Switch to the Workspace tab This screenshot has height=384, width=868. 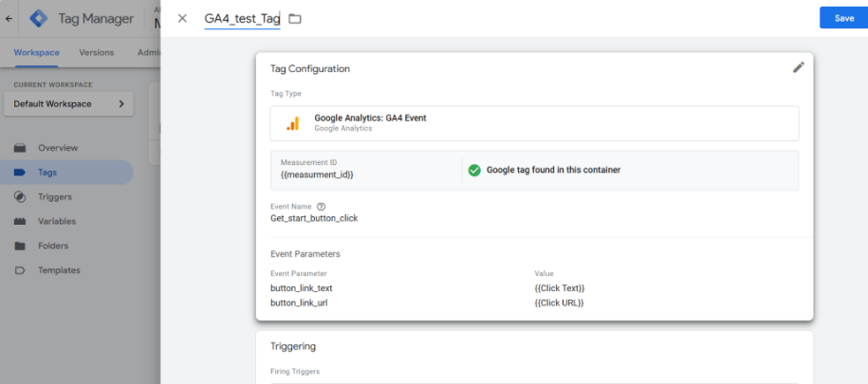(x=36, y=52)
